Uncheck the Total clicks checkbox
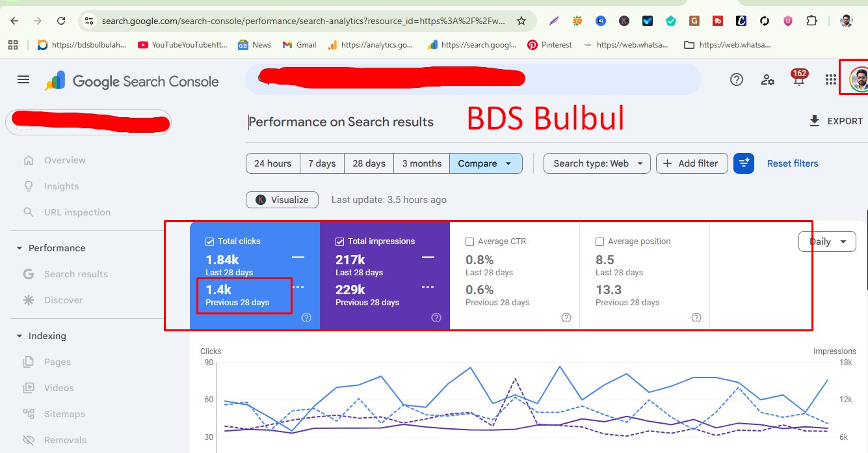The image size is (868, 453). click(209, 241)
